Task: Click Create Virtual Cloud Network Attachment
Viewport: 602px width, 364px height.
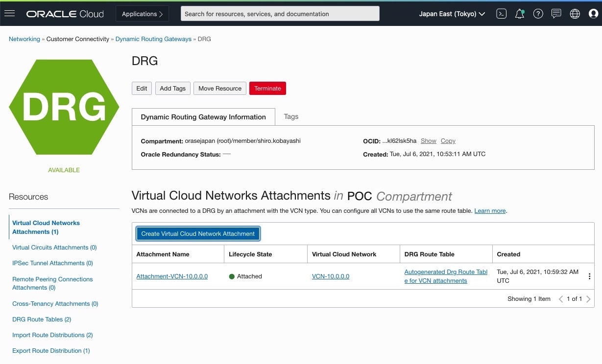Action: pos(198,234)
